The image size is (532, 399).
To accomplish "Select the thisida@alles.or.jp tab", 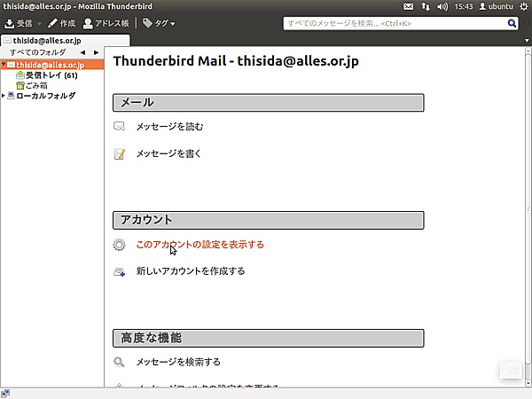I will tap(65, 41).
